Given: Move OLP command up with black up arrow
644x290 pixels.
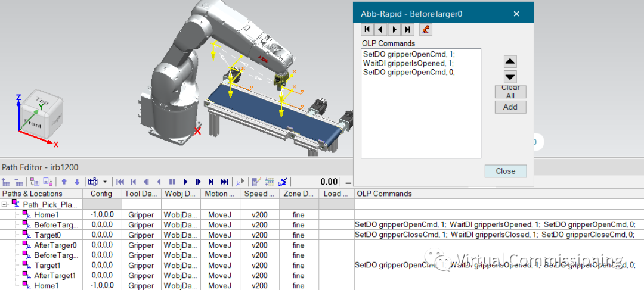Looking at the screenshot, I should click(x=510, y=61).
